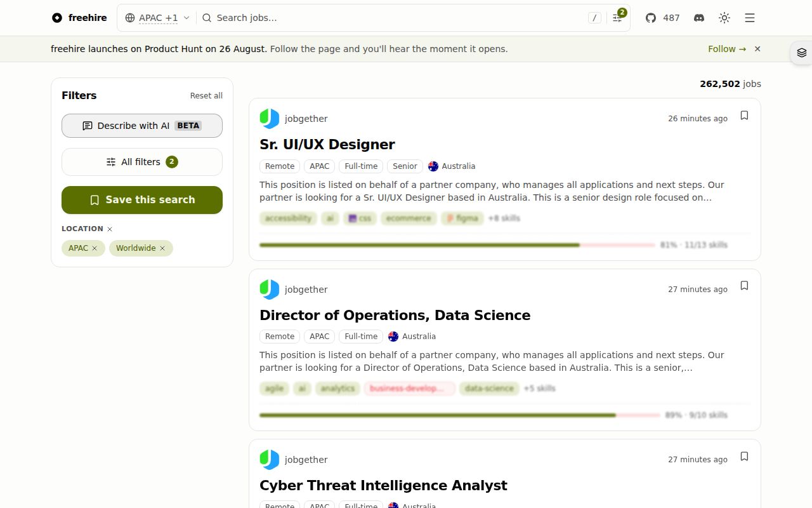Remove the Worldwide location chip
The height and width of the screenshot is (508, 812).
pyautogui.click(x=162, y=248)
